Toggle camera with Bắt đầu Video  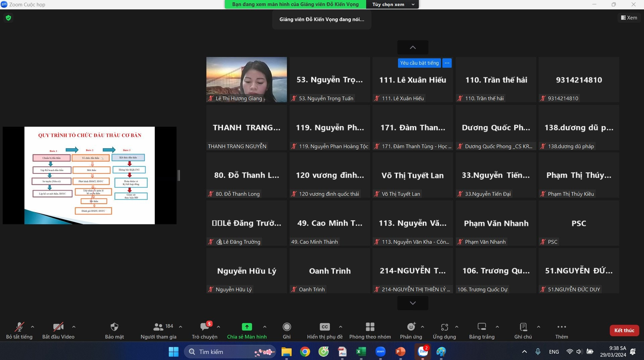(58, 327)
